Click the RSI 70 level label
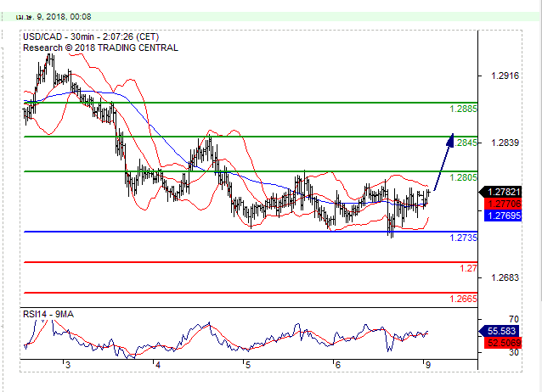 pyautogui.click(x=514, y=319)
